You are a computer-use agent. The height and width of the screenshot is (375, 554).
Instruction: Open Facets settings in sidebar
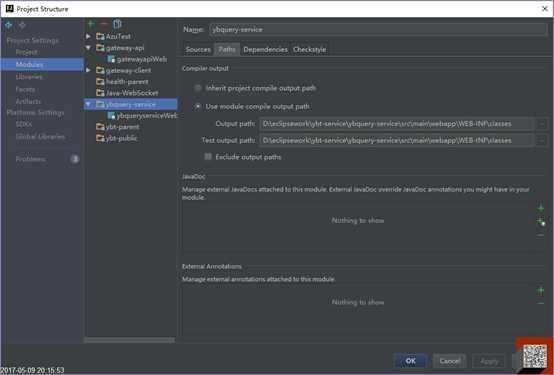click(x=25, y=89)
